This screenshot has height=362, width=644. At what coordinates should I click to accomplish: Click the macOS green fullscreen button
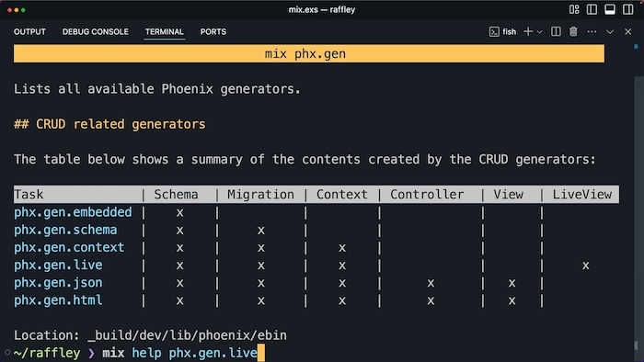pyautogui.click(x=23, y=10)
